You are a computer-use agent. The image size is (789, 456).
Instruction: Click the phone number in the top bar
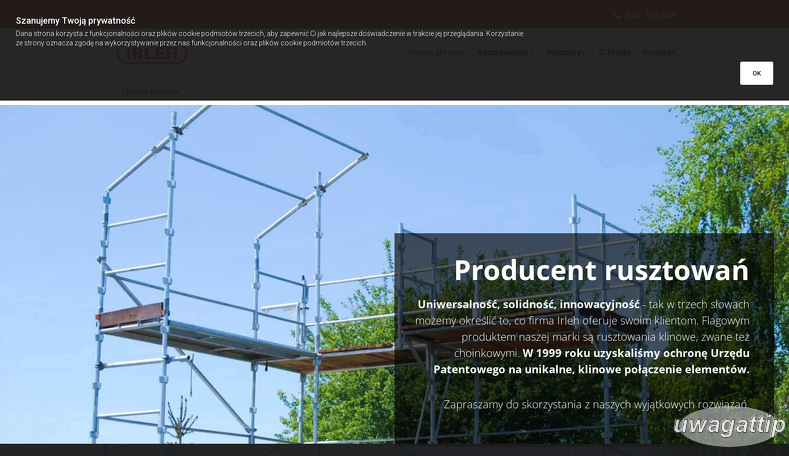pyautogui.click(x=651, y=15)
